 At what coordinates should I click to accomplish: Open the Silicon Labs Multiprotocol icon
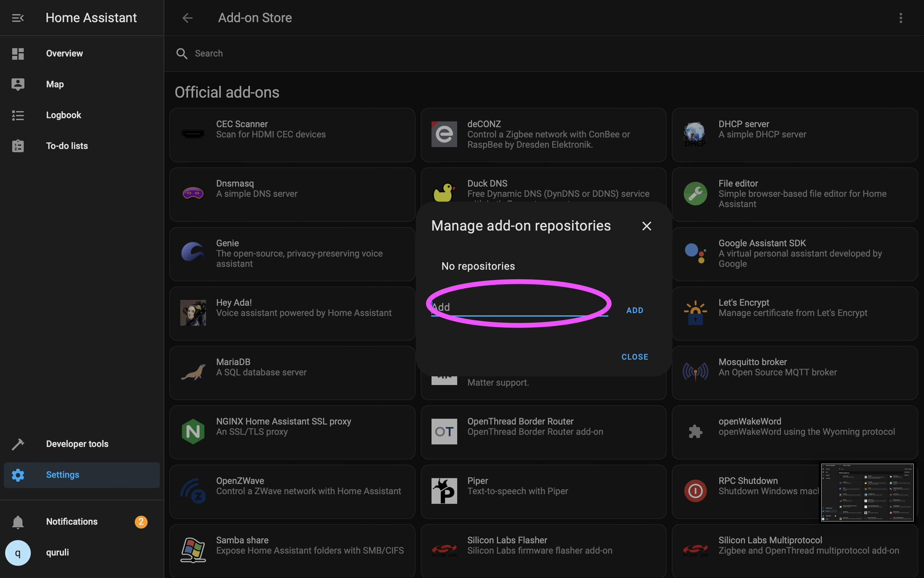[695, 550]
